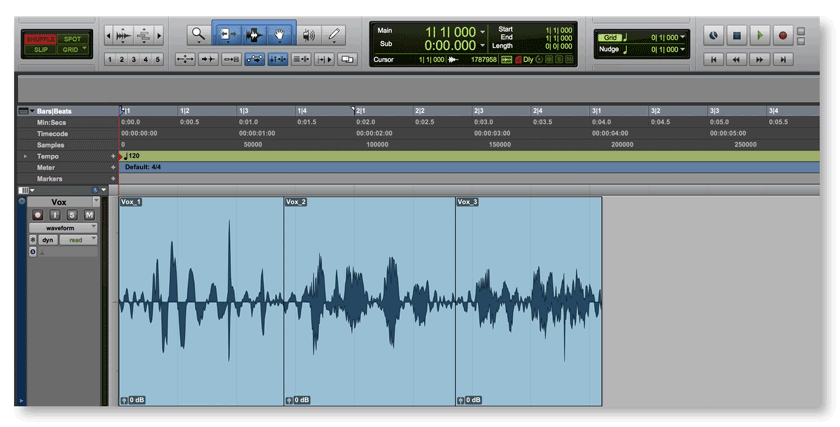This screenshot has width=840, height=427.
Task: Open the Vox track name dropdown
Action: pos(96,202)
